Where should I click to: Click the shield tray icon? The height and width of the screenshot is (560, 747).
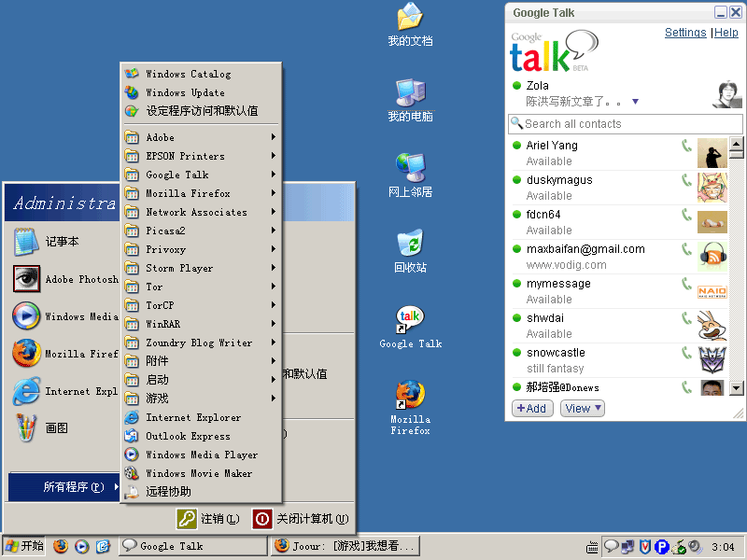tap(644, 547)
